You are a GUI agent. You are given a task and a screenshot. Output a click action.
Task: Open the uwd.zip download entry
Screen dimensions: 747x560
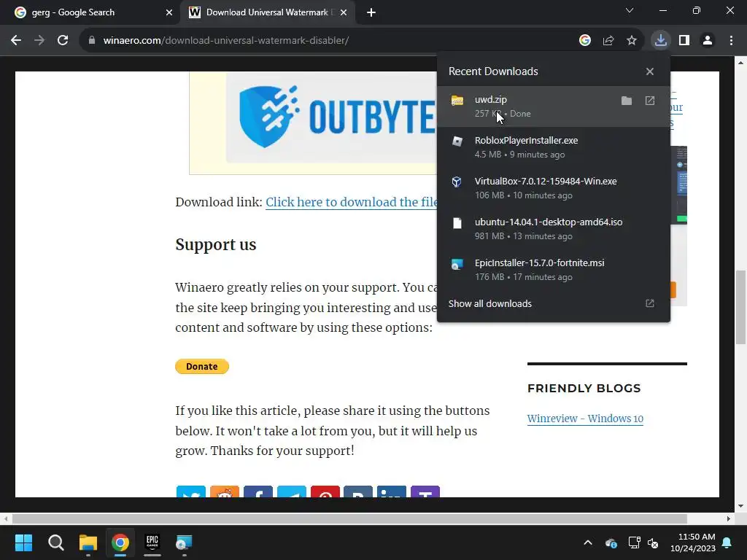coord(554,106)
